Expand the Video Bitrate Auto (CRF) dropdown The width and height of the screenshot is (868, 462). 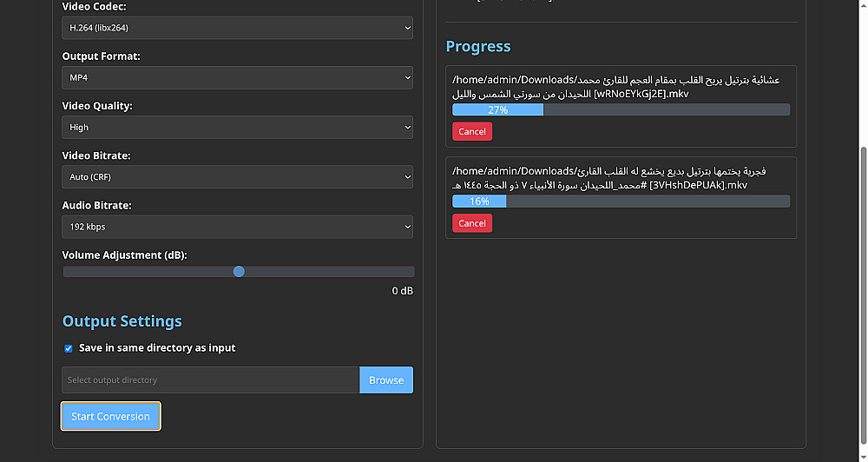point(238,177)
